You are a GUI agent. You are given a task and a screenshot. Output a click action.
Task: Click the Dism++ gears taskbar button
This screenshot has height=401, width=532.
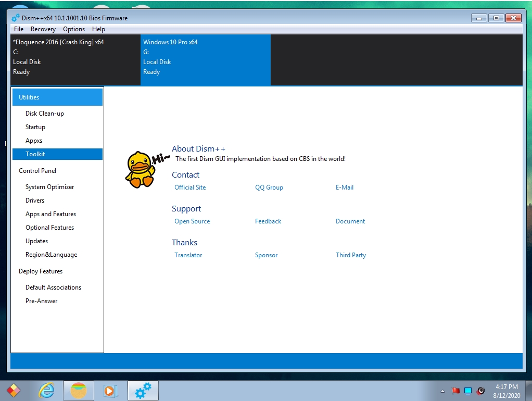coord(143,391)
